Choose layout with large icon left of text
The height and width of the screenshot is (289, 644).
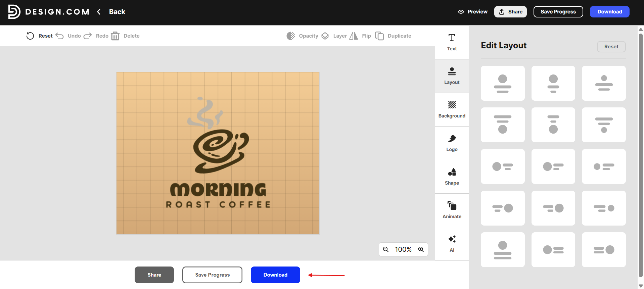[503, 166]
